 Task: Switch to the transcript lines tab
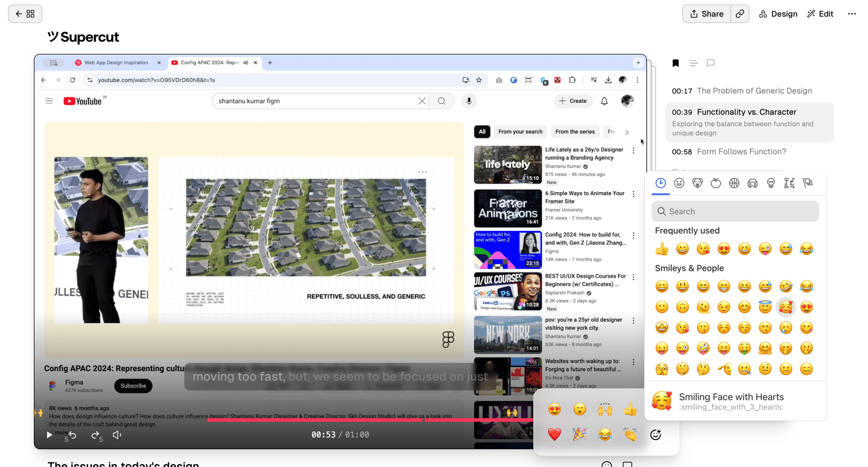click(x=693, y=63)
